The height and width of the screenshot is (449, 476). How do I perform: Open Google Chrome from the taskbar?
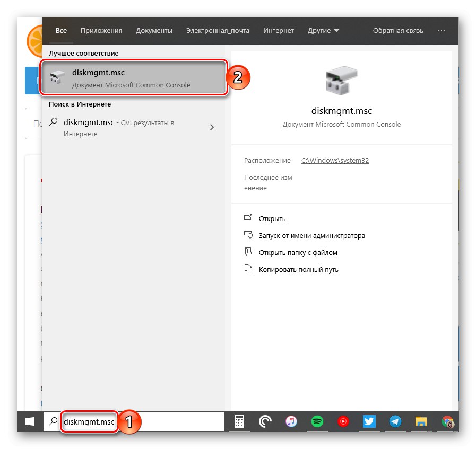pyautogui.click(x=447, y=421)
